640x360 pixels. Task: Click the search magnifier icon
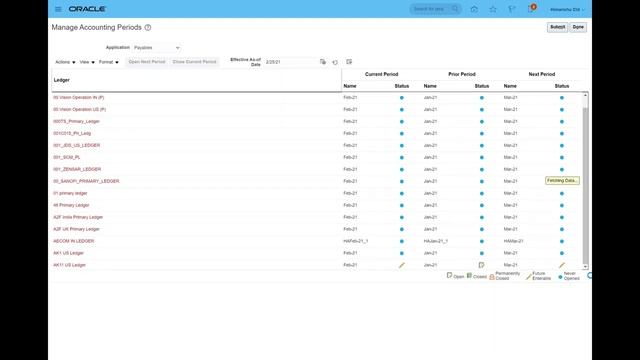click(x=455, y=9)
